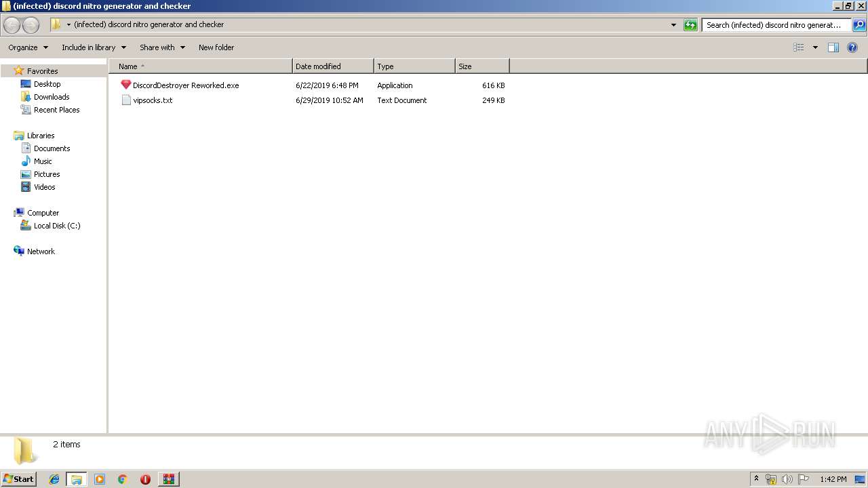
Task: Show hidden tray icons arrow
Action: click(x=757, y=479)
